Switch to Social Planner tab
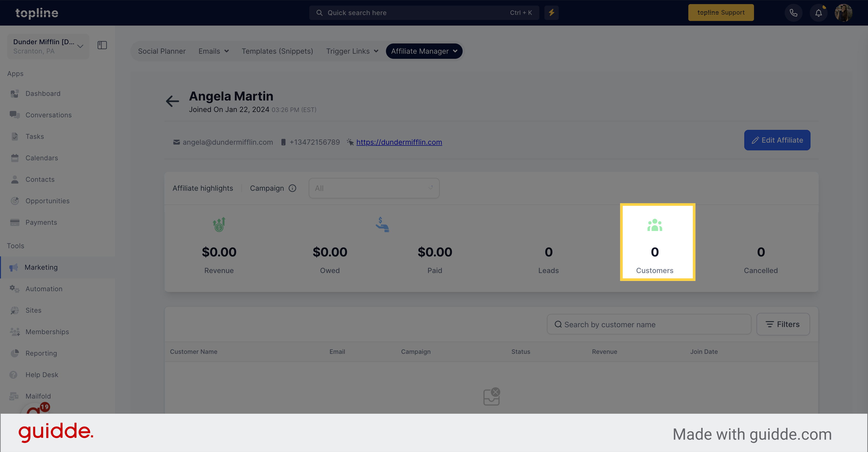The height and width of the screenshot is (452, 868). (162, 51)
